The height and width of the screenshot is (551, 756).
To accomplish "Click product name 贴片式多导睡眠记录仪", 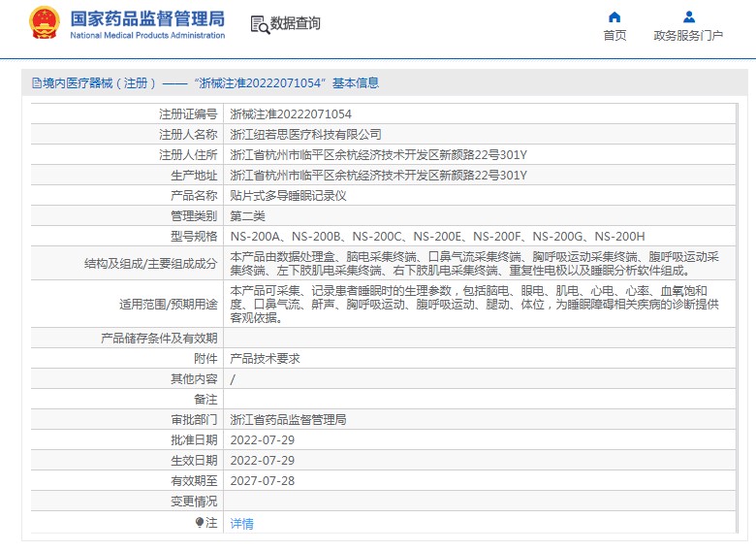I will (x=288, y=195).
